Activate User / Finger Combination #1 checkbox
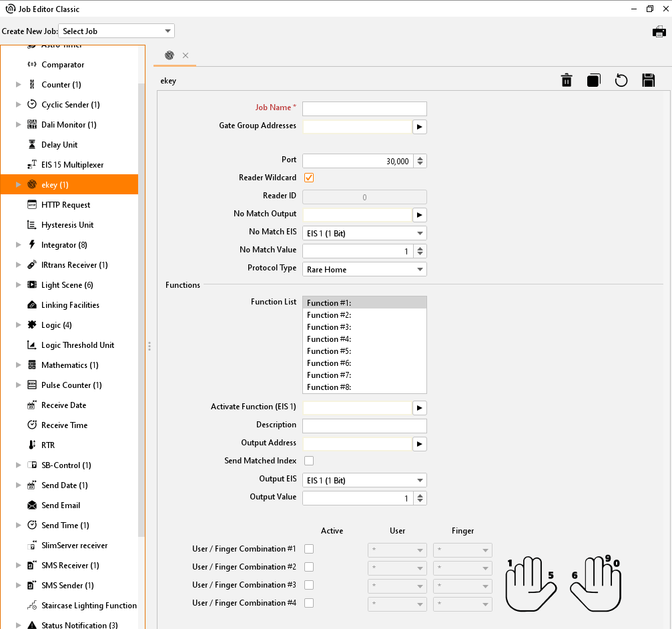 pos(309,549)
